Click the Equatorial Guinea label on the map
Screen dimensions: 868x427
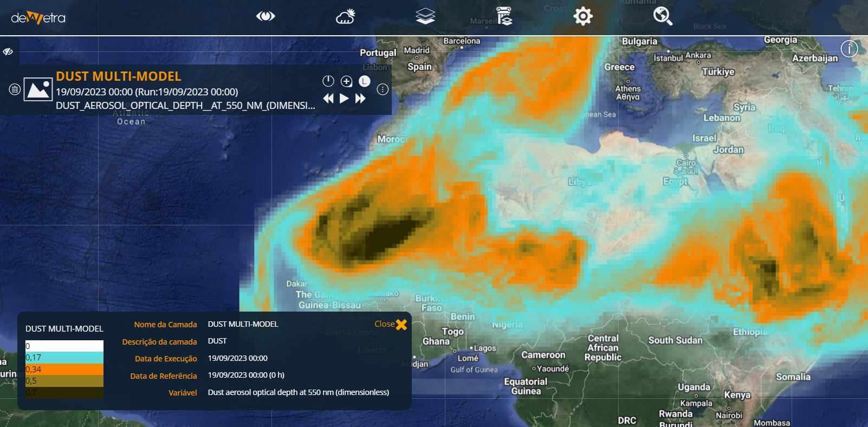(526, 386)
